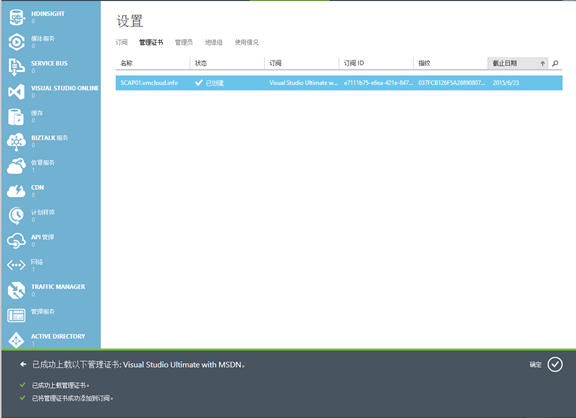The height and width of the screenshot is (418, 576).
Task: Click the 2015/6/23 expiry date cell
Action: coord(506,83)
